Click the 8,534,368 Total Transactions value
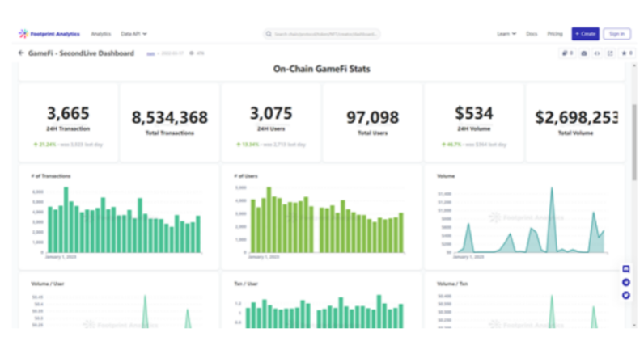Image resolution: width=644 pixels, height=337 pixels. click(170, 117)
